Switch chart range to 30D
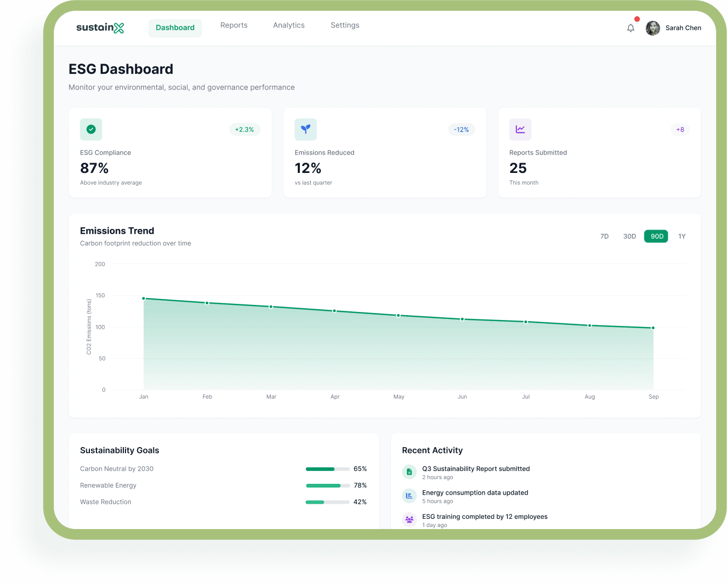This screenshot has width=728, height=584. tap(629, 237)
